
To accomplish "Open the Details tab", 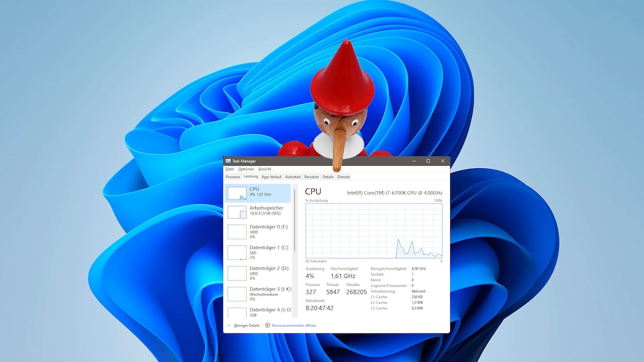I will click(328, 177).
